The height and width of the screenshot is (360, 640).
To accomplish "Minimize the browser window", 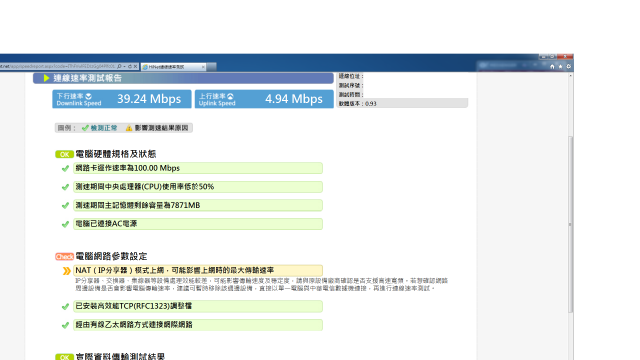I will (x=543, y=56).
